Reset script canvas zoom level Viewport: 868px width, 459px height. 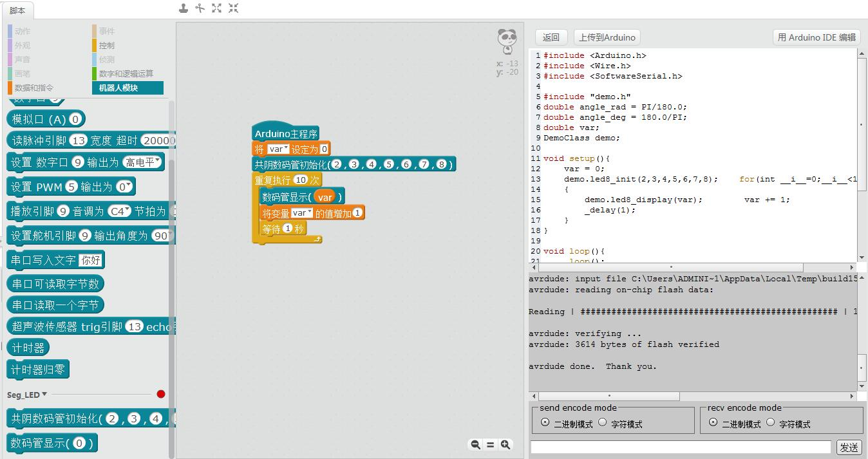coord(490,444)
